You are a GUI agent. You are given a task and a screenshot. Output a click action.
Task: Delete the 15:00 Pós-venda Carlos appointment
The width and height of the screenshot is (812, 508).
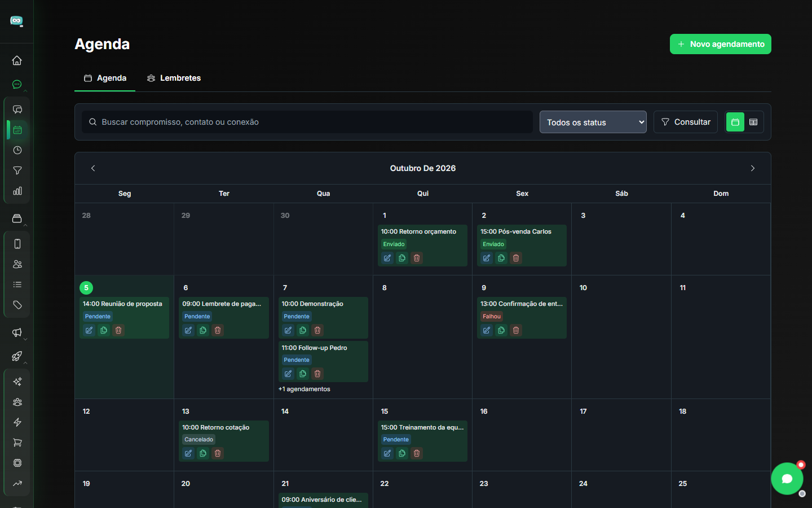tap(516, 258)
